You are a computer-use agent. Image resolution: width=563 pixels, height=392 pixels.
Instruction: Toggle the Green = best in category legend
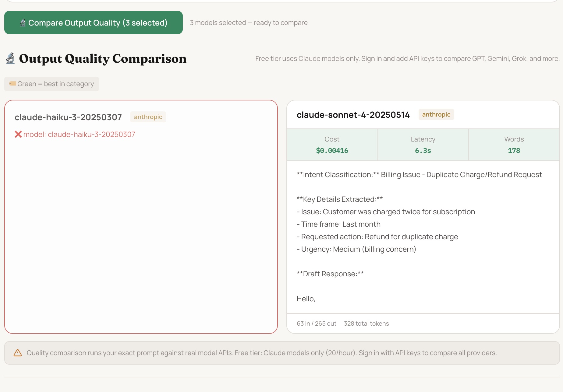pyautogui.click(x=51, y=84)
